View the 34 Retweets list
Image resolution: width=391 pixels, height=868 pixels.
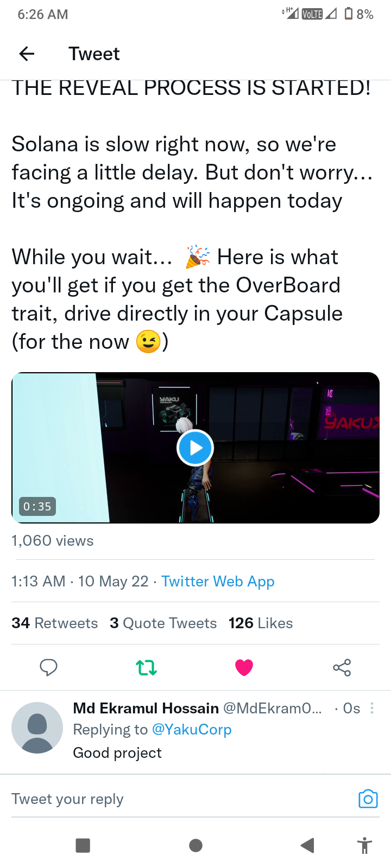pos(55,623)
